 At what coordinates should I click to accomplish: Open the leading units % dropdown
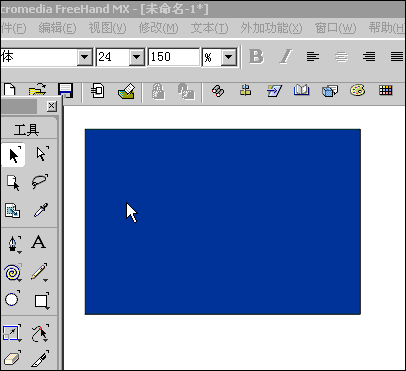point(229,57)
